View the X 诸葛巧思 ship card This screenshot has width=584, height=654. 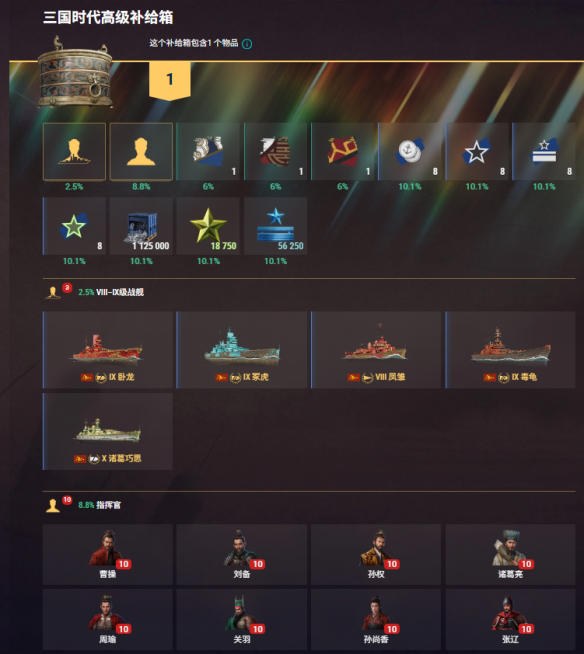[x=108, y=431]
